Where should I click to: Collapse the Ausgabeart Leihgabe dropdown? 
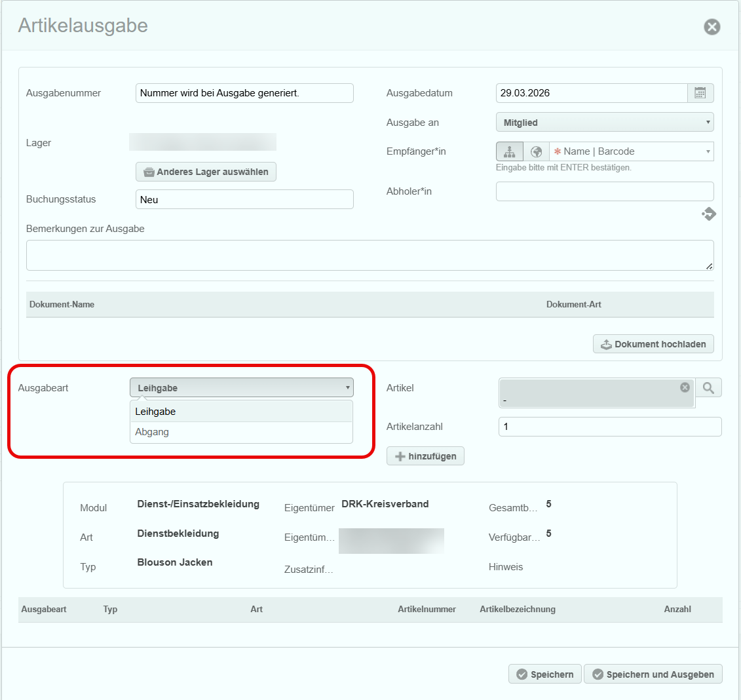241,388
